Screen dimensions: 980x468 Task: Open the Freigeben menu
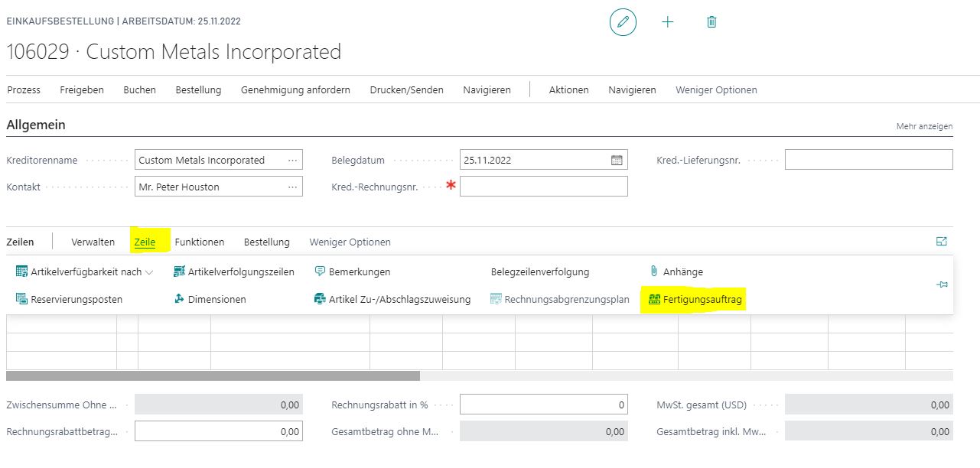click(82, 89)
